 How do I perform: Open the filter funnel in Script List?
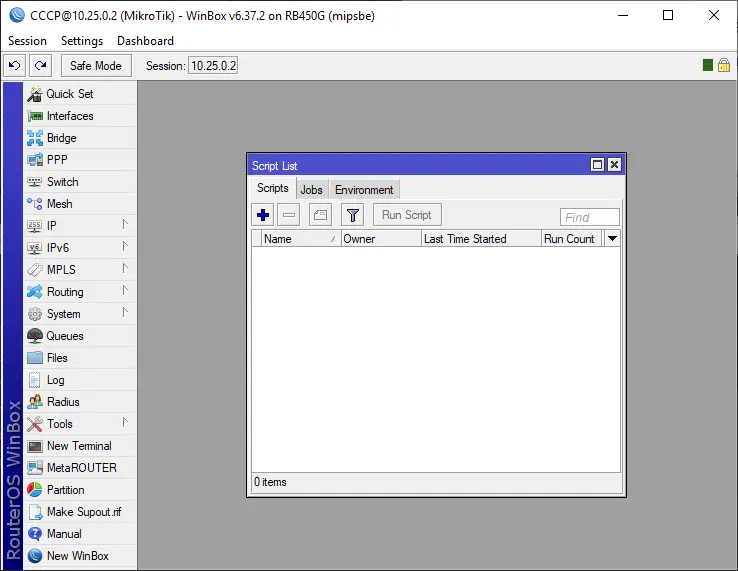pos(353,215)
